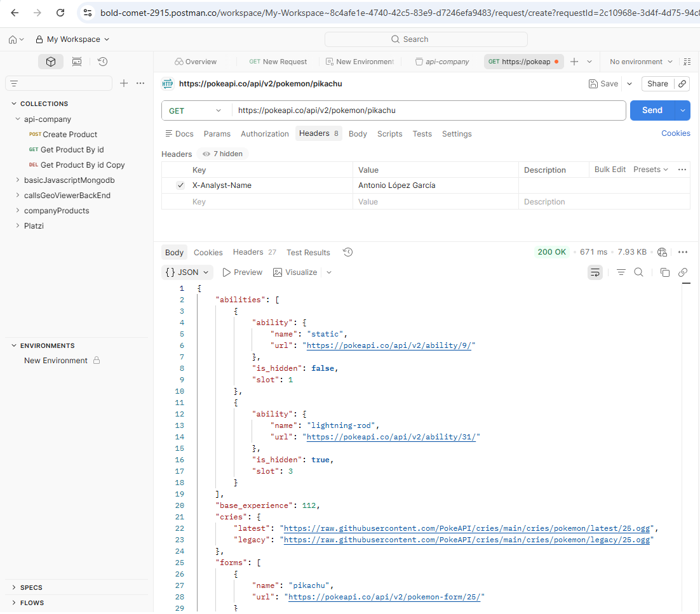Open environment quick look icon

coord(687,62)
